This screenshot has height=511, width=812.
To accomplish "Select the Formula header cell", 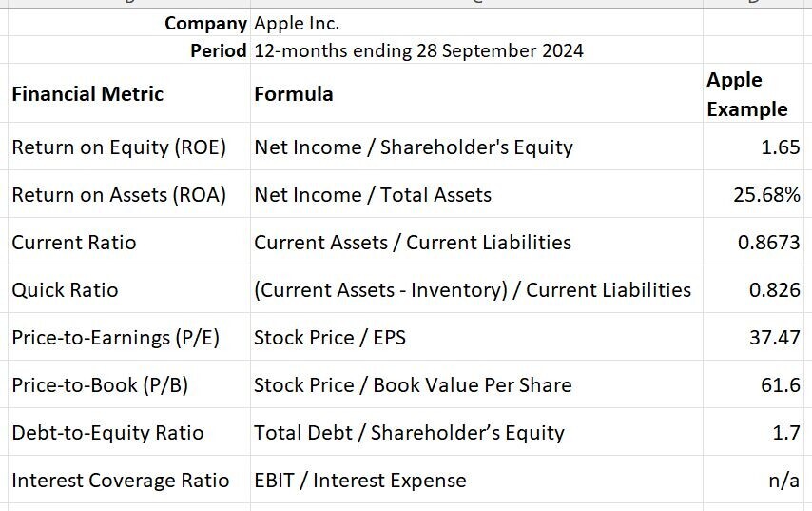I will [476, 94].
